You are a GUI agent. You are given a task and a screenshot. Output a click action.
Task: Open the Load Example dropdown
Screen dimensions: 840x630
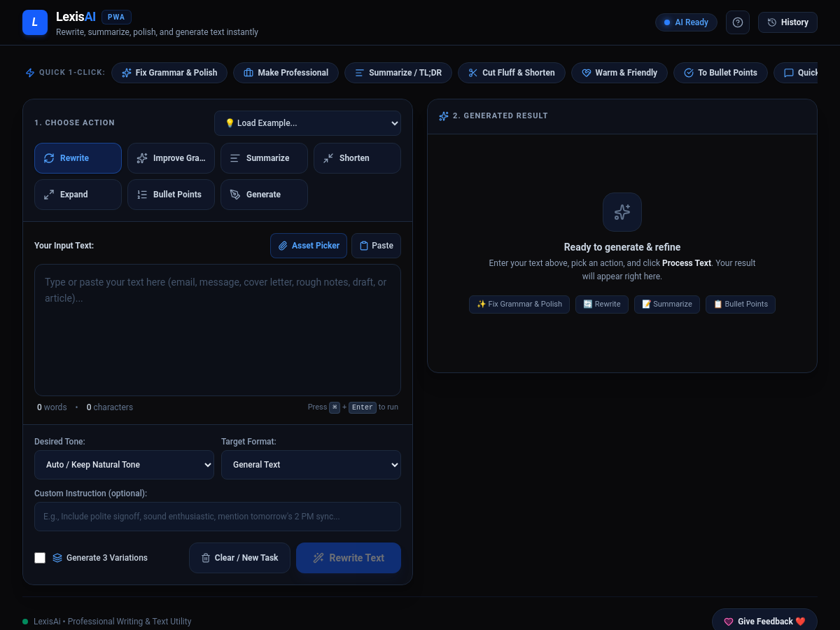pyautogui.click(x=307, y=123)
